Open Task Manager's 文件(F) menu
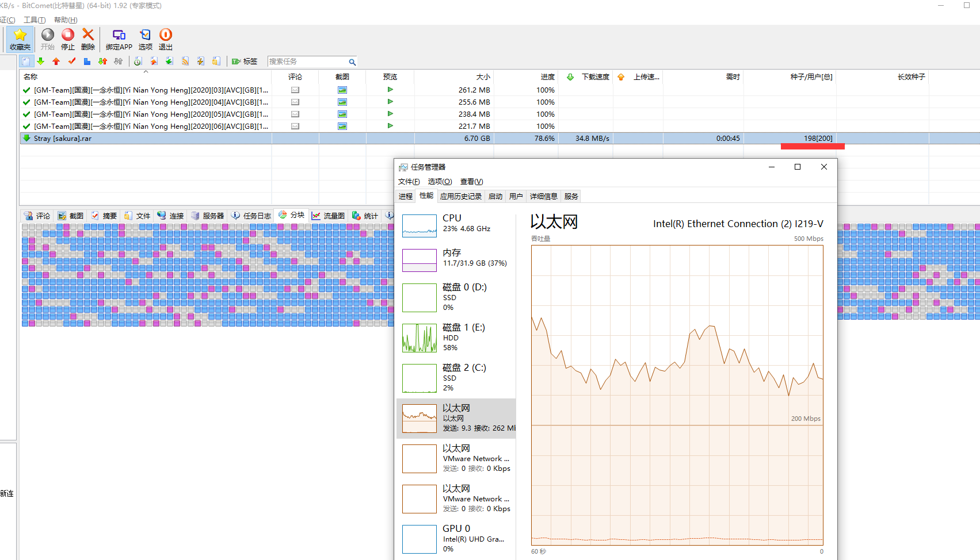 409,182
